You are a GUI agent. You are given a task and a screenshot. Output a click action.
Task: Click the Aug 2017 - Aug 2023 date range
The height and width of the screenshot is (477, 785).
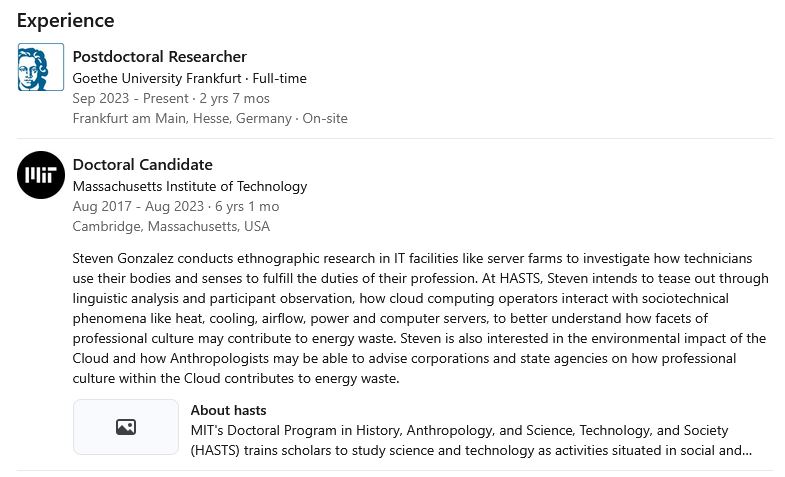(135, 206)
